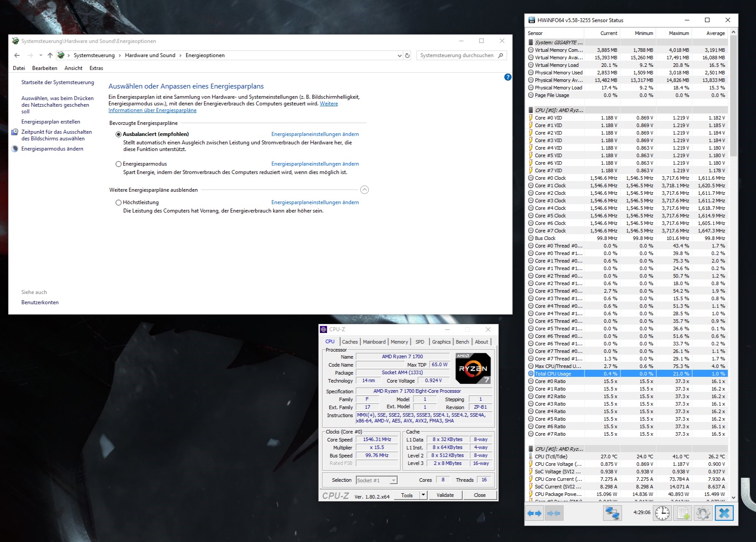Reset min/max with the clock icon in HWiNFO
The height and width of the screenshot is (542, 756).
pos(662,513)
